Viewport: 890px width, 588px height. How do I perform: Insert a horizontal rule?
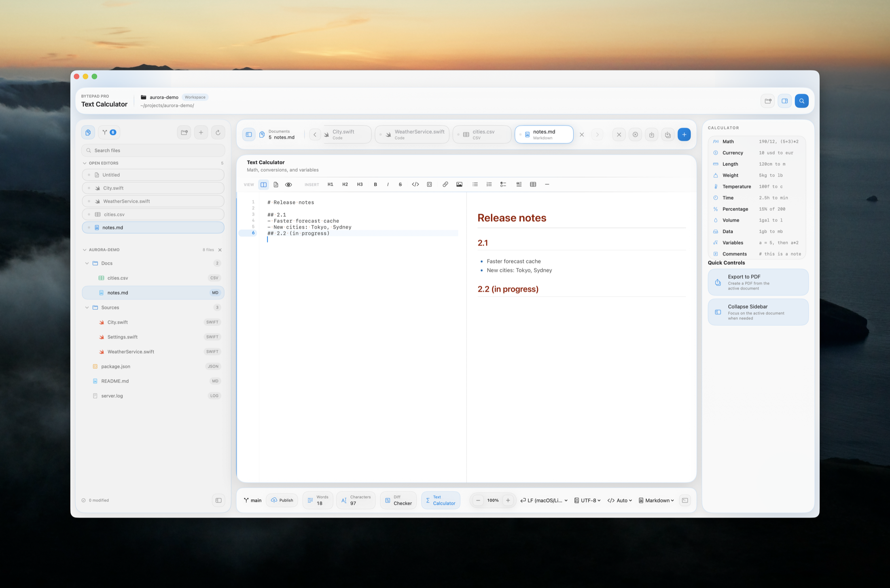547,184
